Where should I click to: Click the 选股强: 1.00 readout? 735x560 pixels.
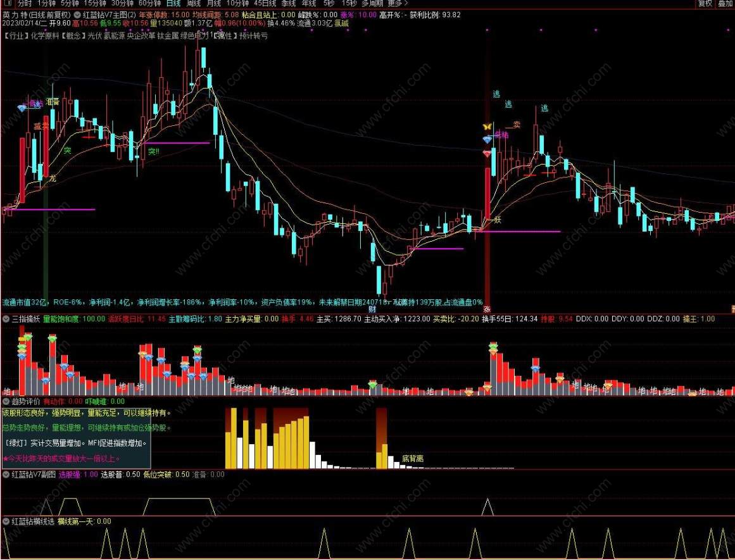[79, 474]
